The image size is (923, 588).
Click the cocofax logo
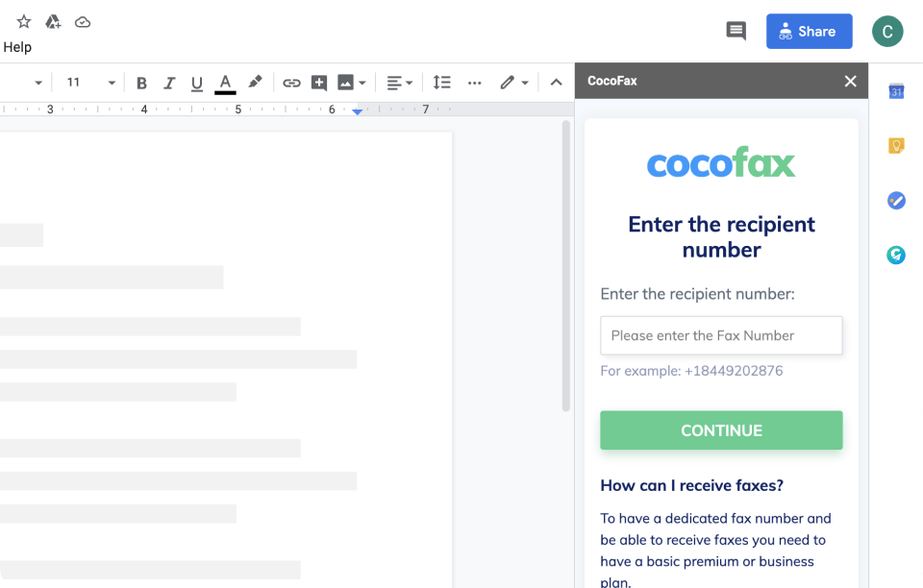[x=721, y=162]
